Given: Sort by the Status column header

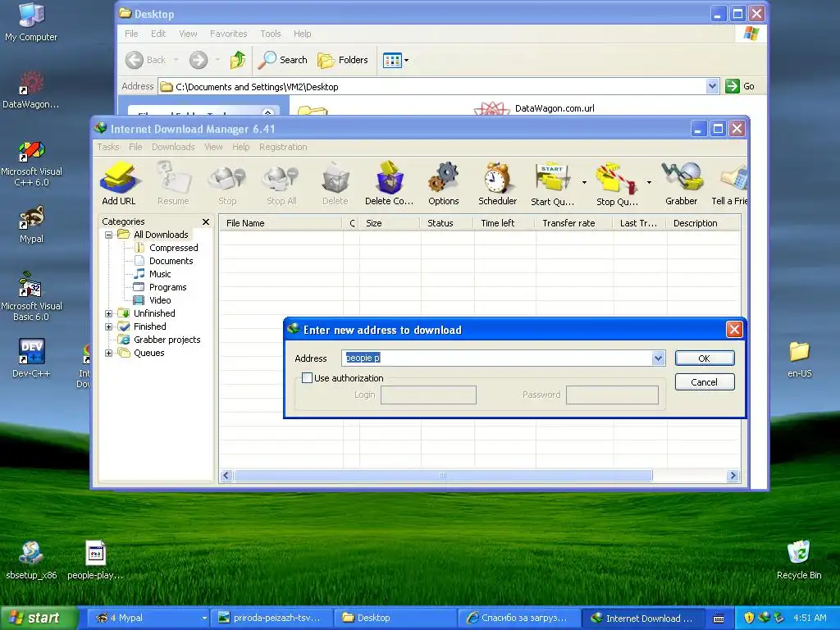Looking at the screenshot, I should tap(446, 223).
